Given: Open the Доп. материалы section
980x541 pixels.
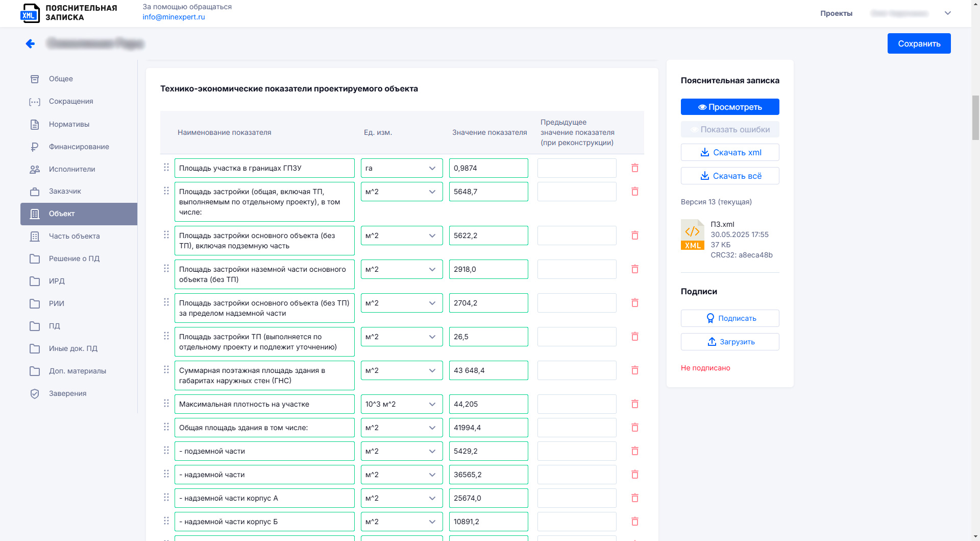Looking at the screenshot, I should pos(79,371).
